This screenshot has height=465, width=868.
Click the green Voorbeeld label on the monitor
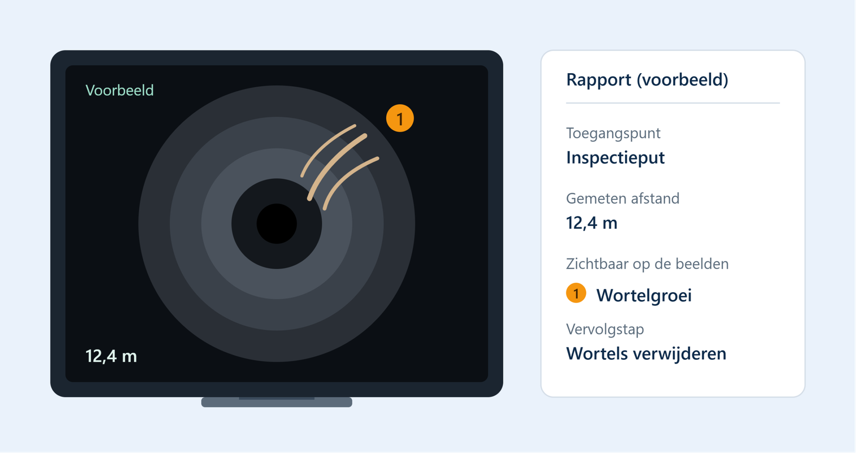(119, 90)
